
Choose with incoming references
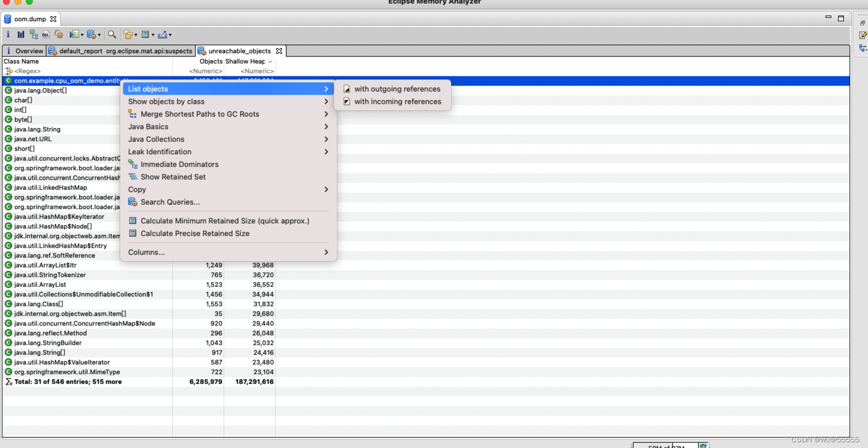pyautogui.click(x=393, y=102)
